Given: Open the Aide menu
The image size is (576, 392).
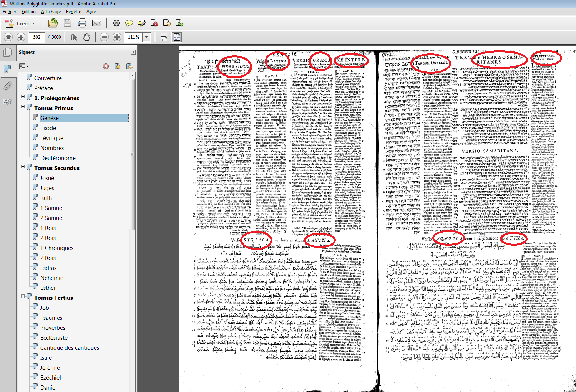Looking at the screenshot, I should click(x=91, y=12).
